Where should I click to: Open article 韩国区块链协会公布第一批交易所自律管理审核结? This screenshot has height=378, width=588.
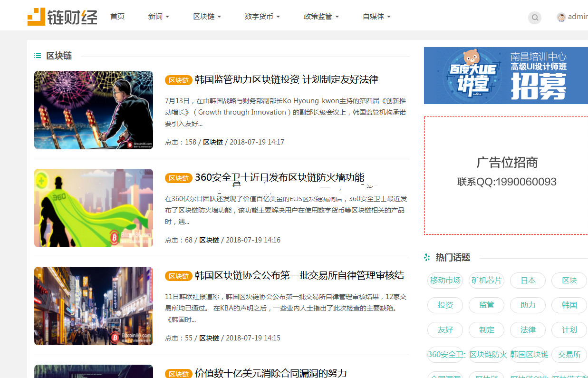(299, 275)
